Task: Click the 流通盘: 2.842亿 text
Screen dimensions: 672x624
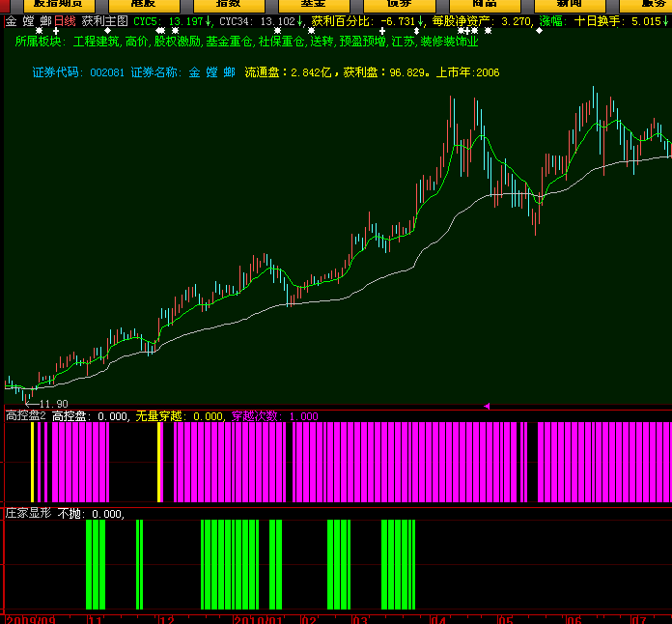Action: click(288, 72)
